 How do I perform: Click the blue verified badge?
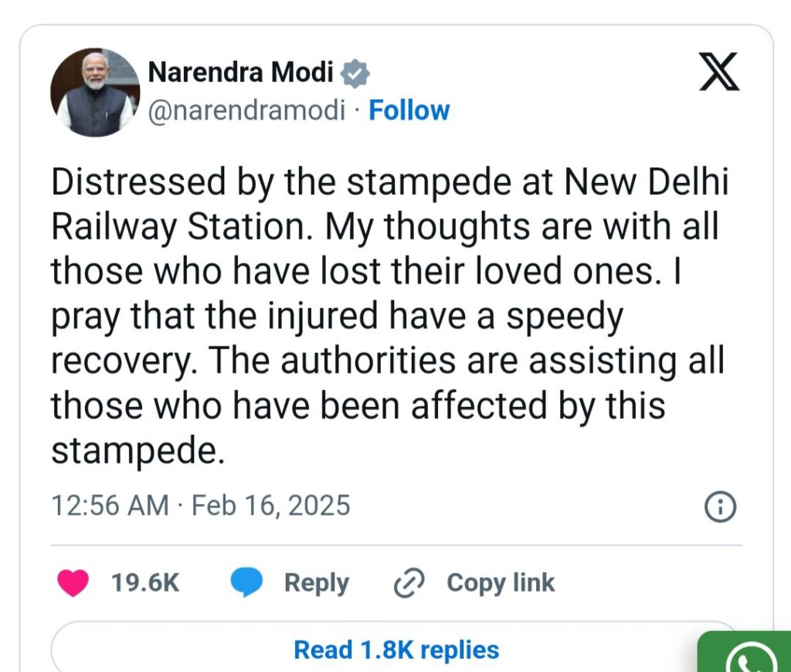click(355, 73)
